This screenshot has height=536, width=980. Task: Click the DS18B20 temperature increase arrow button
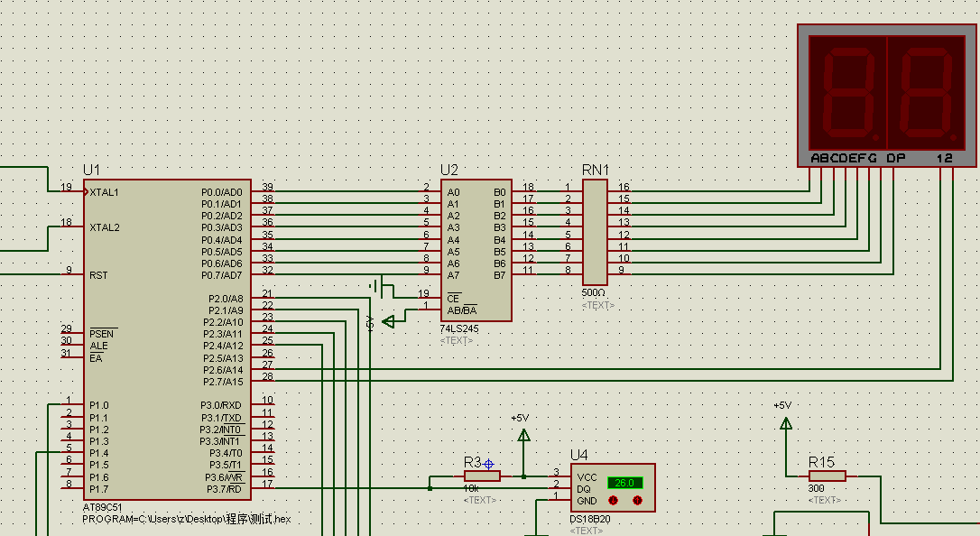tap(637, 501)
